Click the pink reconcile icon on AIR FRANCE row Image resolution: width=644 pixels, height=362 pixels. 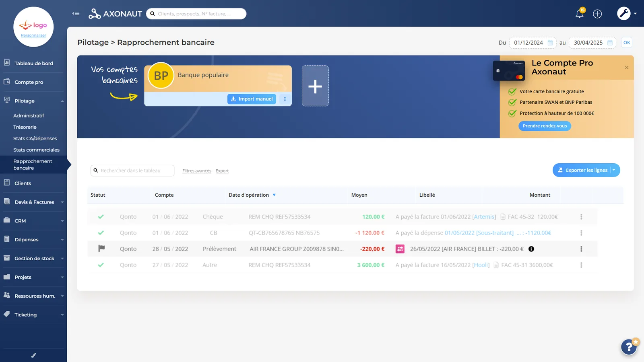pyautogui.click(x=400, y=249)
